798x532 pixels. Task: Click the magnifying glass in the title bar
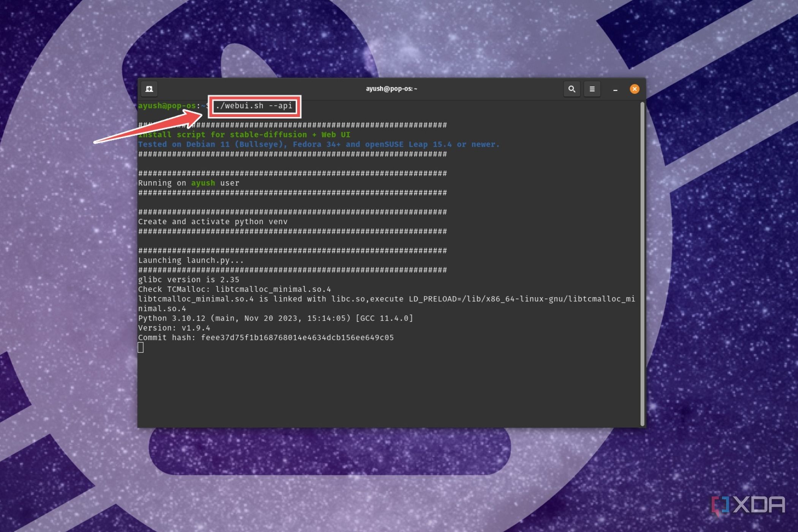pos(572,89)
